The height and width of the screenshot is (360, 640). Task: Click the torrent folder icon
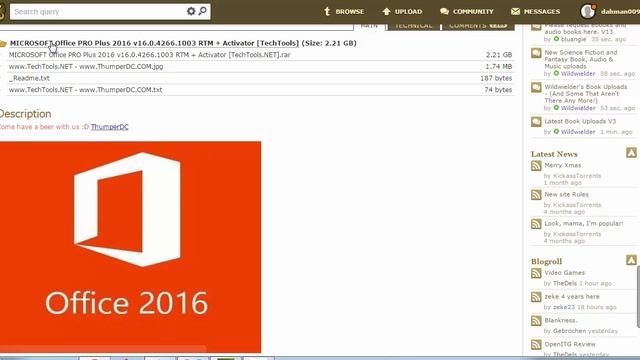(3, 43)
